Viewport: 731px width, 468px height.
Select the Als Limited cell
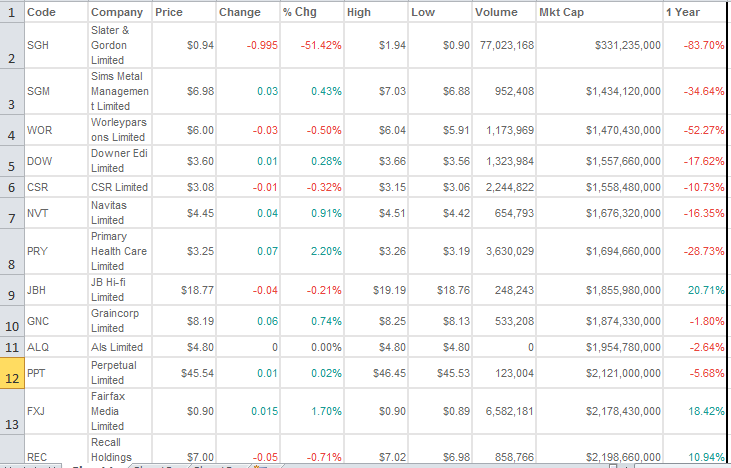[120, 347]
